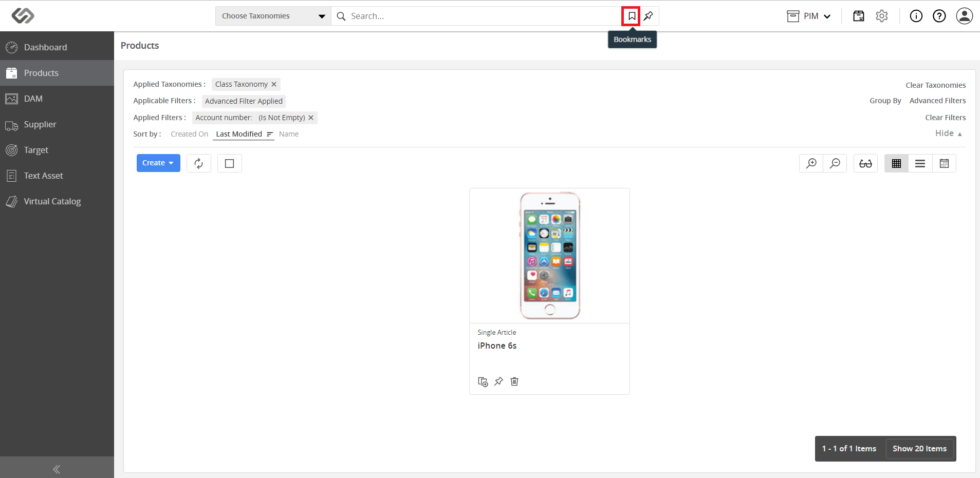Click the refresh icon button

tap(199, 163)
